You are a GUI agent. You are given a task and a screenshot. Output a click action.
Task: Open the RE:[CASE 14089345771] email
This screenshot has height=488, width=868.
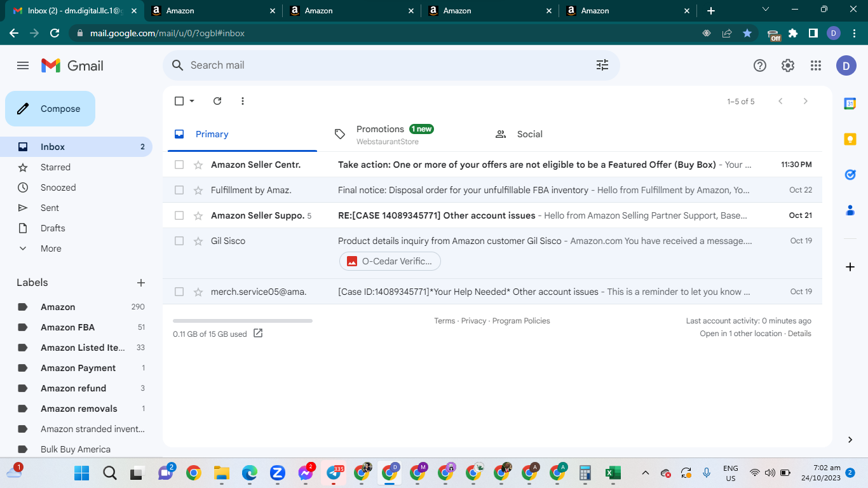coord(492,215)
